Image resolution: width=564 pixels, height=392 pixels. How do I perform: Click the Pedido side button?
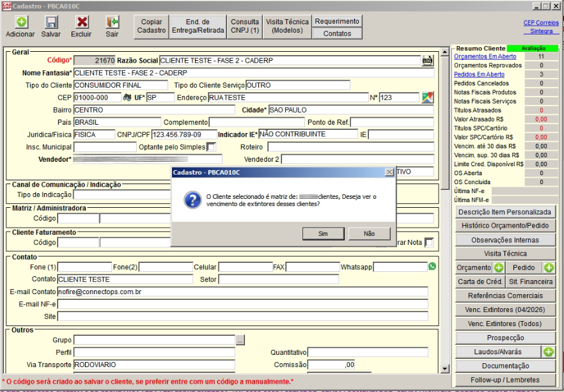coord(524,267)
